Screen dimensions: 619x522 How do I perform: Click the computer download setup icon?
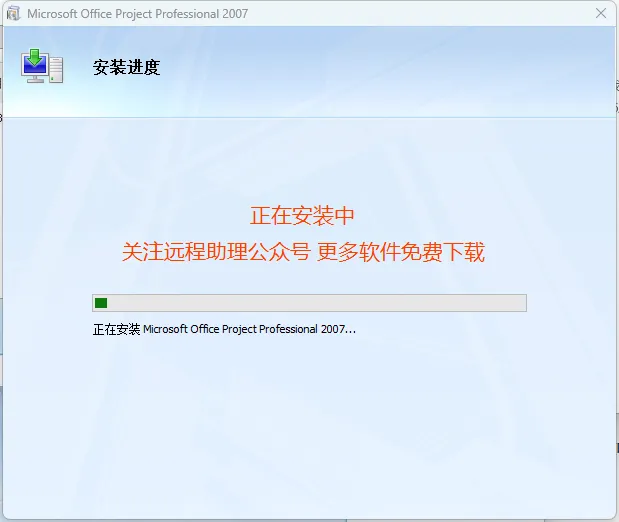[x=42, y=66]
